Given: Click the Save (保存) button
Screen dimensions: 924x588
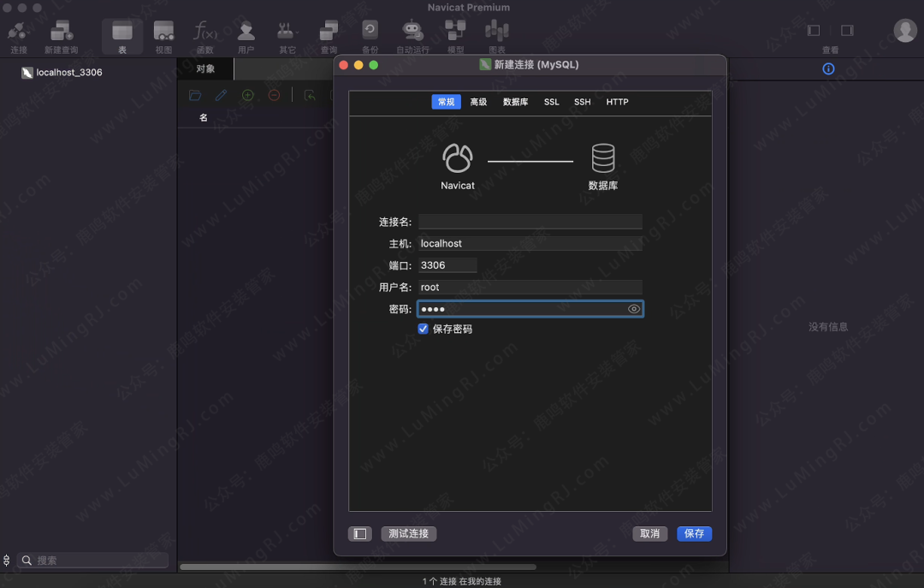Looking at the screenshot, I should tap(694, 534).
